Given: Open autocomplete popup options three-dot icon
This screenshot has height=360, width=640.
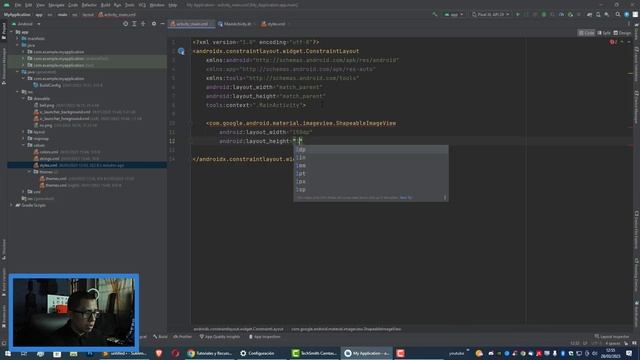Looking at the screenshot, I should (x=445, y=198).
